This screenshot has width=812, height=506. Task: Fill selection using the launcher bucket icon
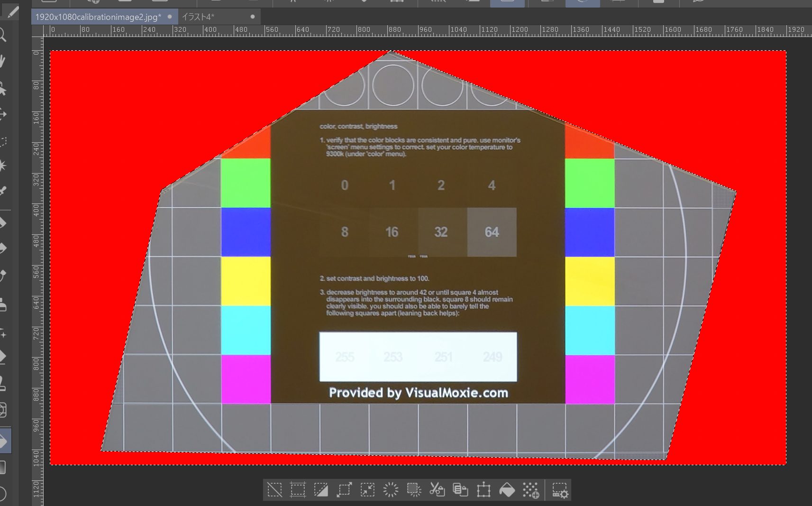point(507,489)
